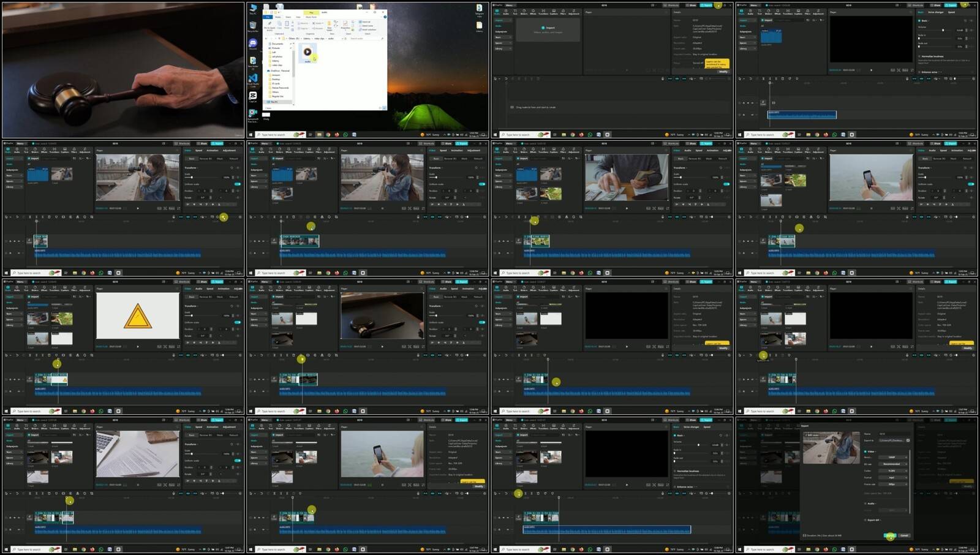Click the Export button in the Export dialog
Viewport: 980px width, 555px height.
(890, 535)
